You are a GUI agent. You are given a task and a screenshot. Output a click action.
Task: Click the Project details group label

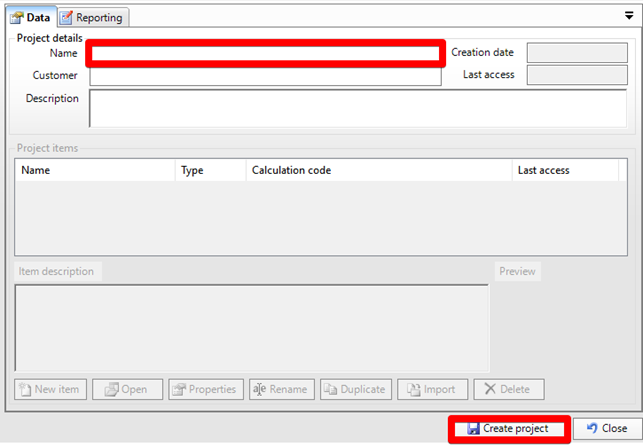50,38
